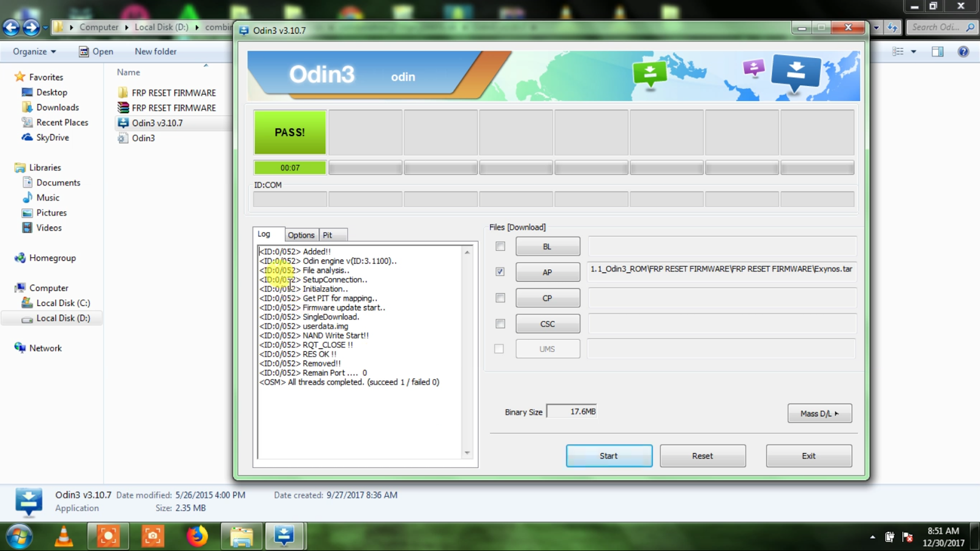
Task: Switch to Odin3 taskbar button
Action: point(284,536)
